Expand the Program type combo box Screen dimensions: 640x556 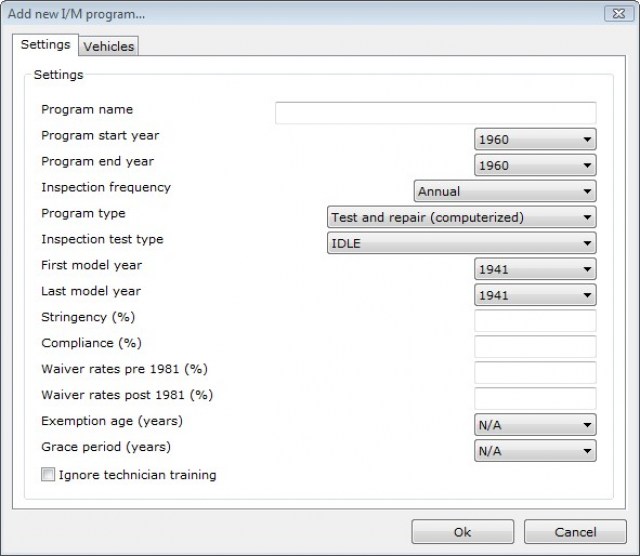[x=461, y=217]
